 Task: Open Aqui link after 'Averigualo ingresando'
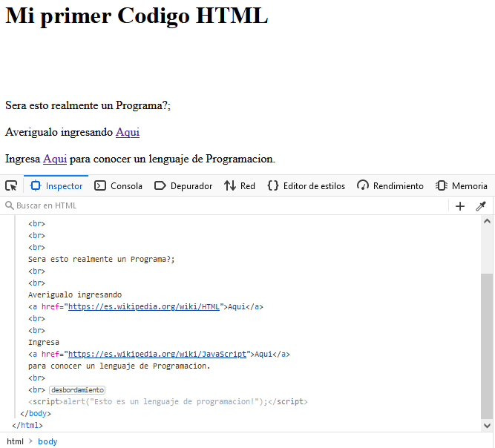(128, 132)
